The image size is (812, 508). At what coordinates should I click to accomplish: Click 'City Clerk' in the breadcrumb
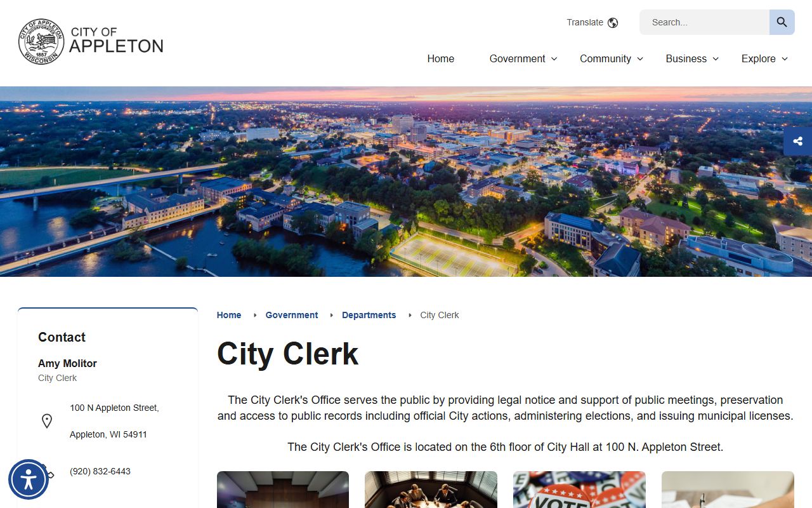click(440, 315)
